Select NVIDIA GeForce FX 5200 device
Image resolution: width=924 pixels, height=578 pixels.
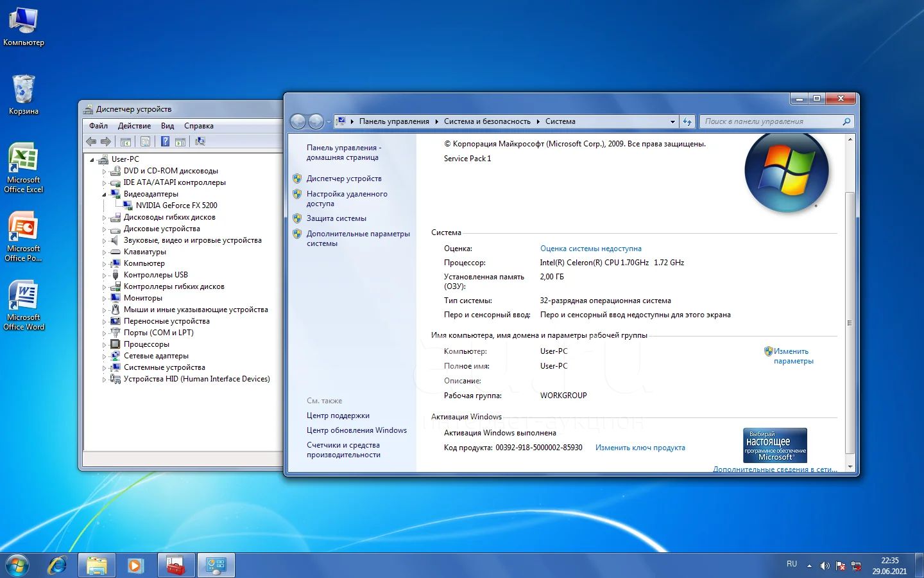(176, 206)
